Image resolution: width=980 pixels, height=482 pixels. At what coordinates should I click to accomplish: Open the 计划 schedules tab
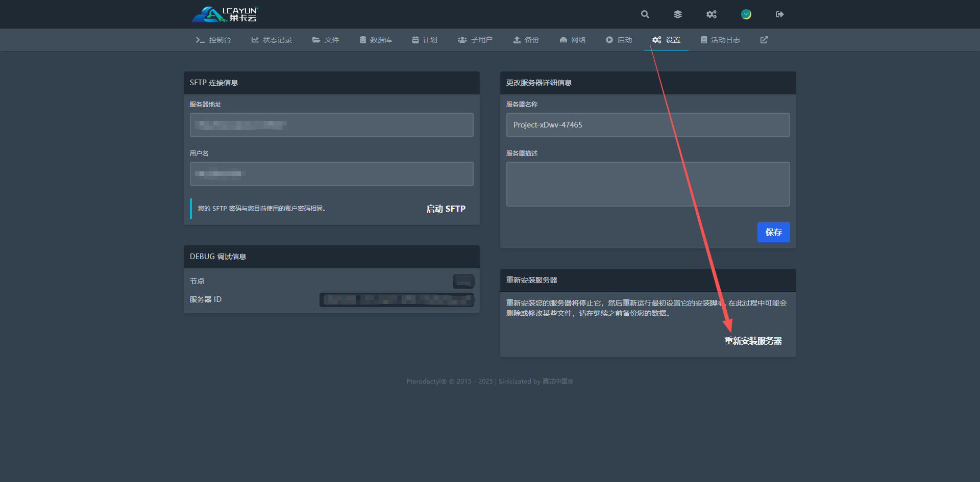tap(425, 40)
